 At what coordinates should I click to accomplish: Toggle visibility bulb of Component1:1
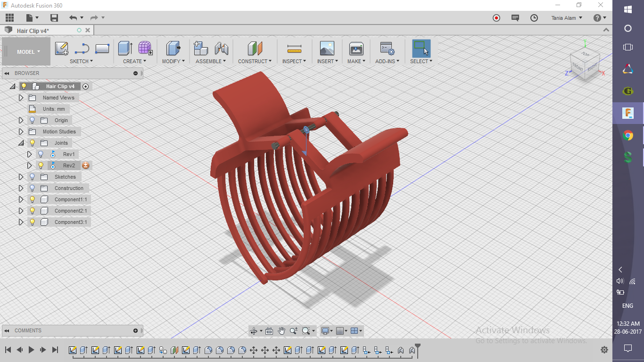(x=32, y=199)
